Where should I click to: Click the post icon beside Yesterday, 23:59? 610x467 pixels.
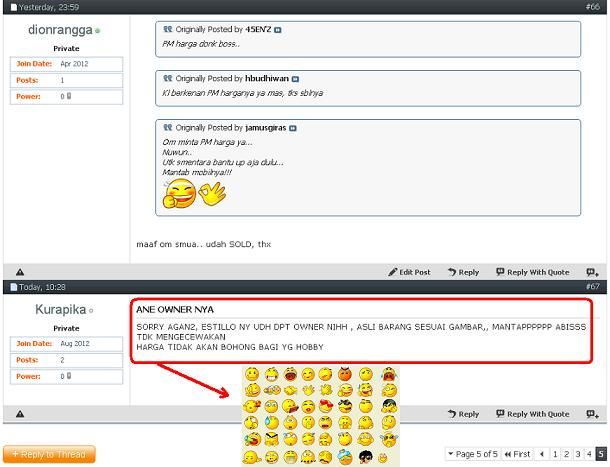coord(14,7)
